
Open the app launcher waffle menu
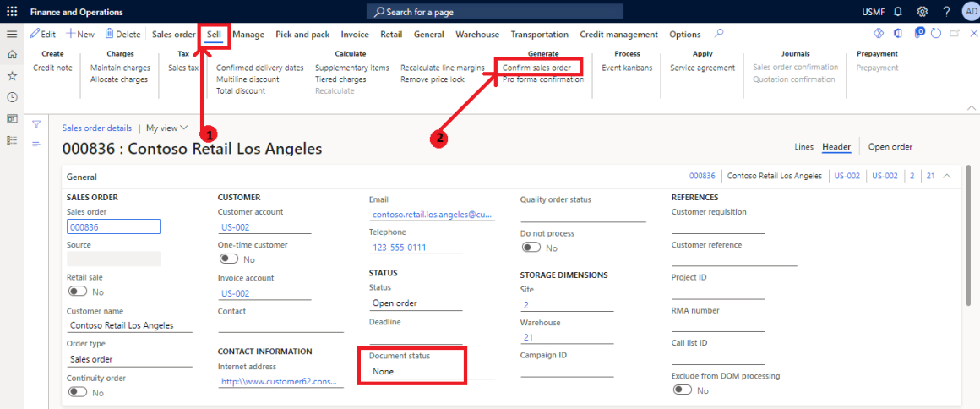pyautogui.click(x=12, y=12)
